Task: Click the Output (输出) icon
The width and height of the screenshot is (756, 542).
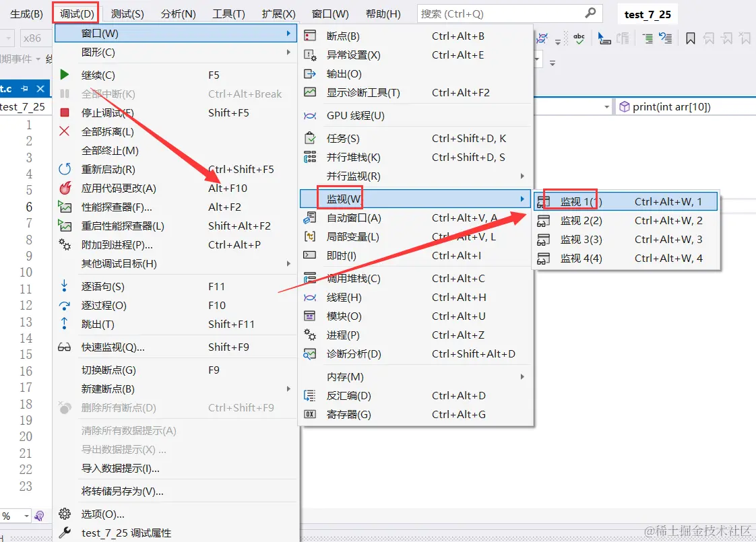Action: coord(309,73)
